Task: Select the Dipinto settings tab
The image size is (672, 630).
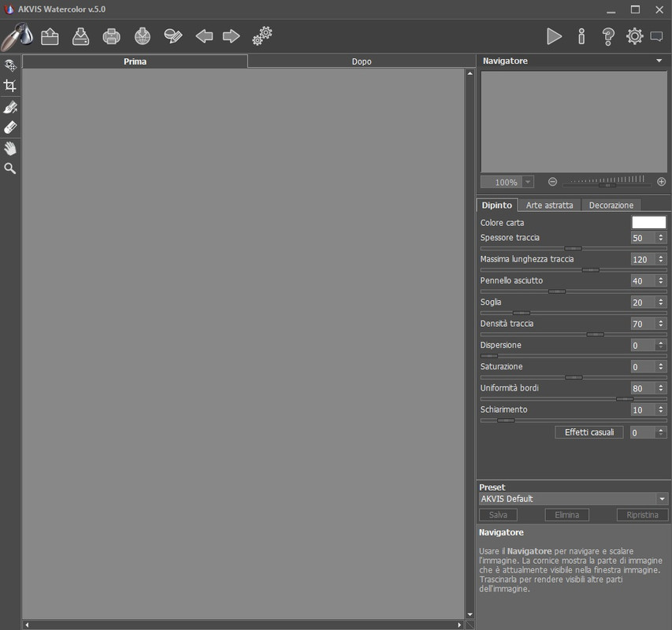Action: pyautogui.click(x=497, y=206)
